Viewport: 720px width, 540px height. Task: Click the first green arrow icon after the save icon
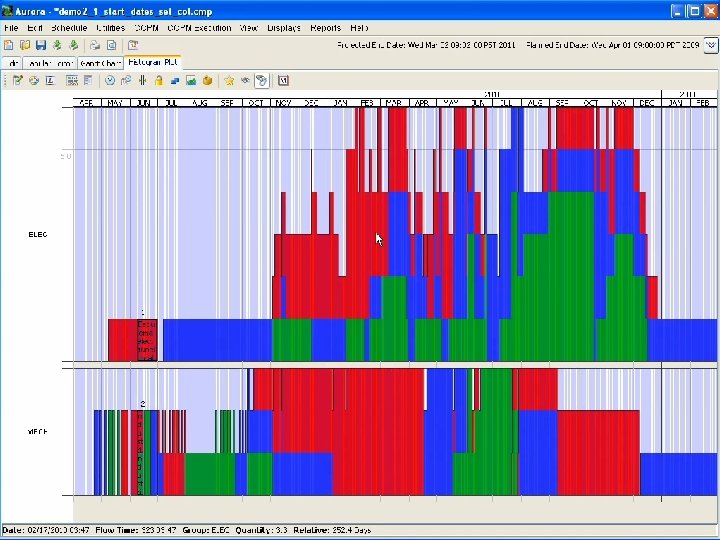tap(57, 45)
